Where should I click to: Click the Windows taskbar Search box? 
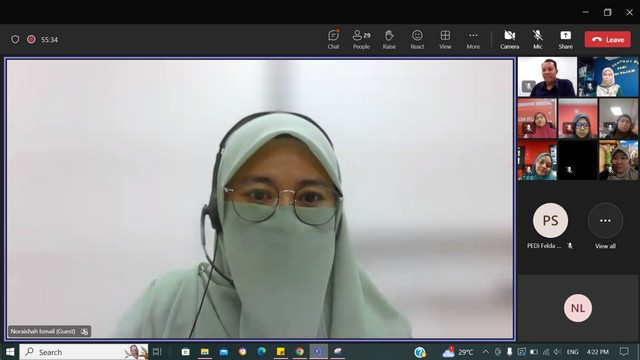(84, 351)
